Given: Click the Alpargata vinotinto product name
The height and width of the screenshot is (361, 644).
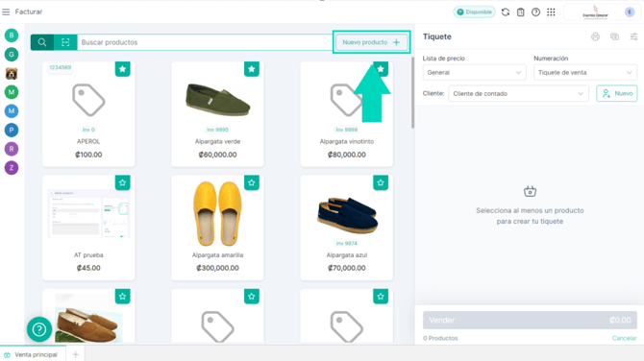Looking at the screenshot, I should click(x=347, y=141).
